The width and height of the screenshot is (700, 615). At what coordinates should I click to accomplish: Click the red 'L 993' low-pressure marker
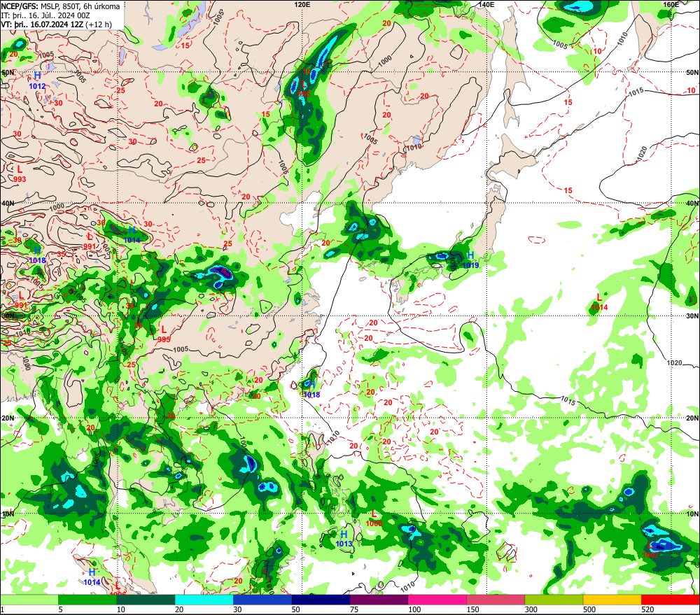(20, 174)
